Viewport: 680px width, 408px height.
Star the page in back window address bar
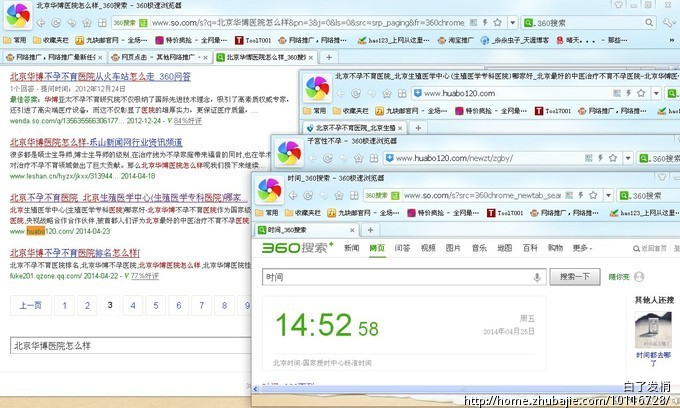497,22
